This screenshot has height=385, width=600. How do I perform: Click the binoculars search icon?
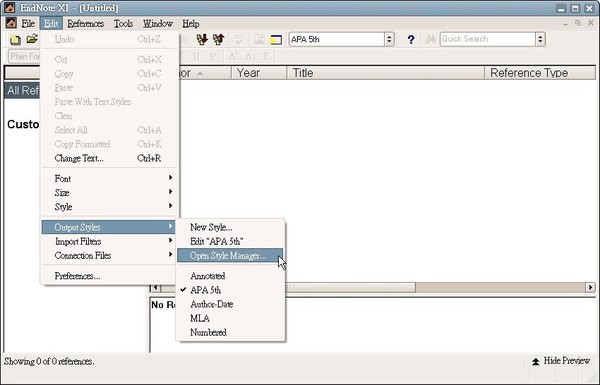click(x=431, y=39)
